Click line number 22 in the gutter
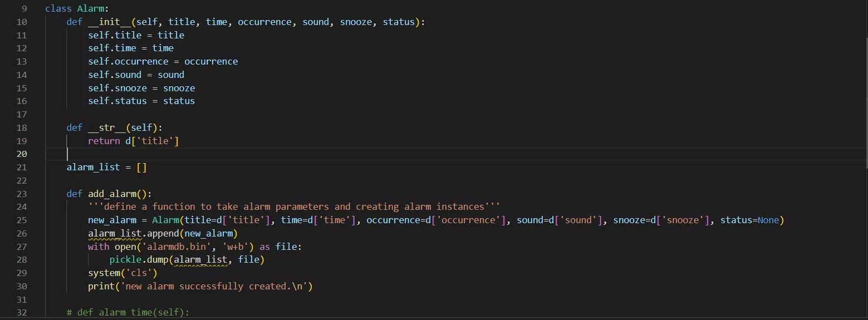 click(x=22, y=180)
